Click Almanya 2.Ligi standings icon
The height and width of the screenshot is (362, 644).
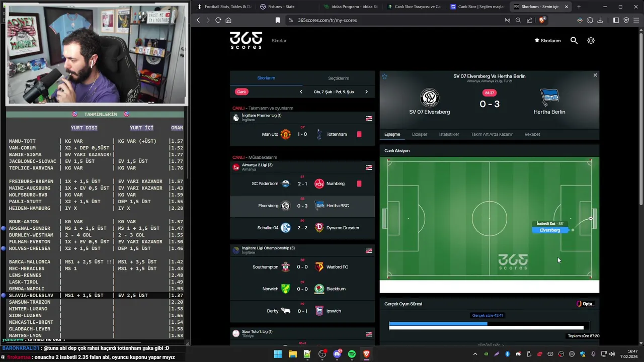[x=369, y=167]
